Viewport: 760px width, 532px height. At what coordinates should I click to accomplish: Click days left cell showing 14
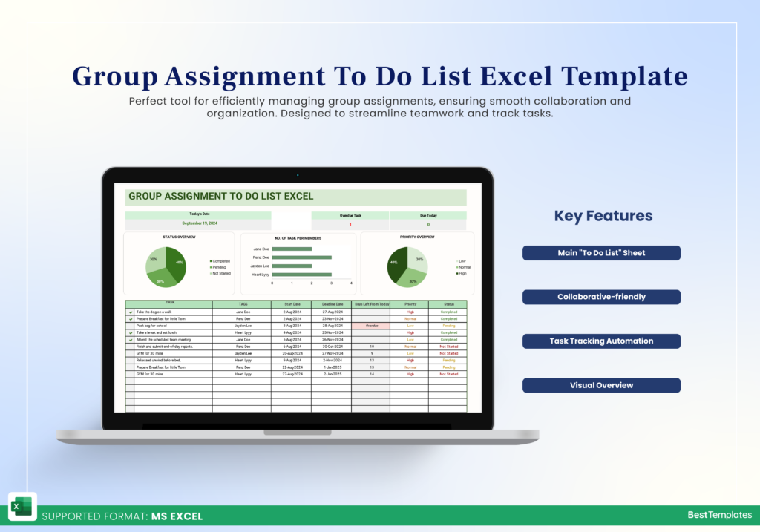click(x=371, y=375)
